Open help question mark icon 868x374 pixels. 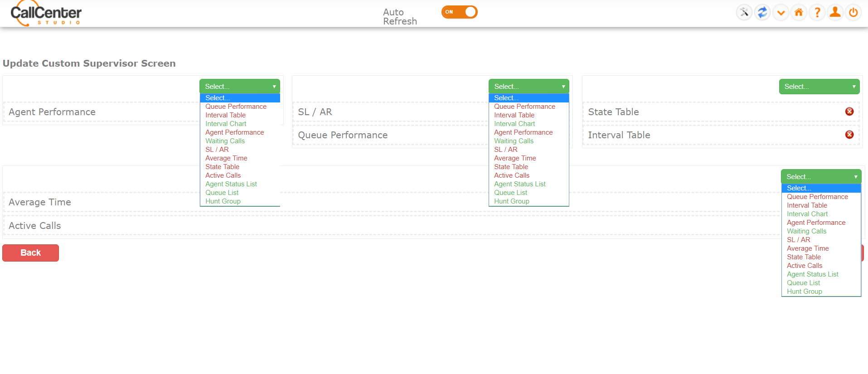(817, 12)
